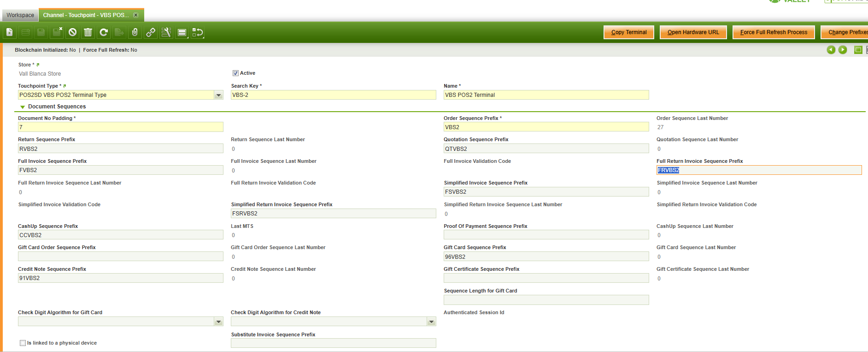Click the refresh arrow toolbar icon
The image size is (868, 352).
coord(104,32)
